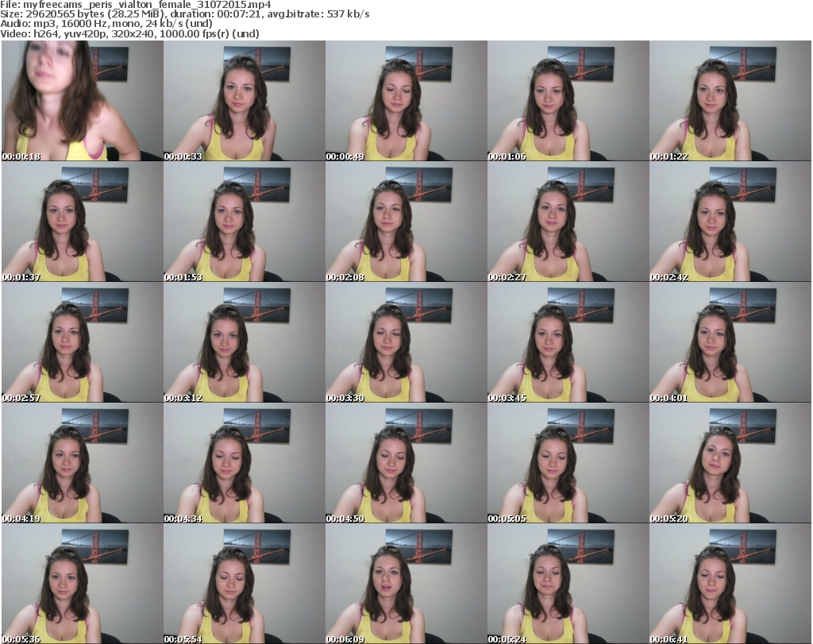Click the thumbnail timestamped 00:01:53
This screenshot has height=644, width=813.
(245, 222)
